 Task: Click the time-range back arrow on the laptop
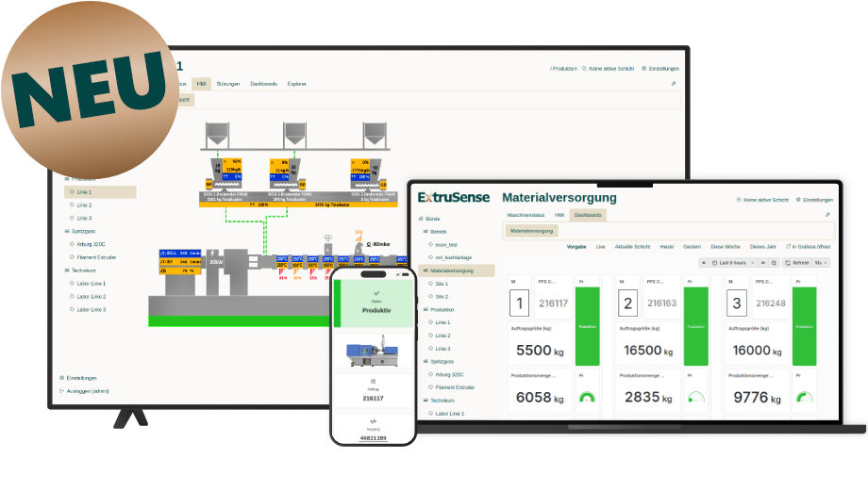pyautogui.click(x=704, y=263)
